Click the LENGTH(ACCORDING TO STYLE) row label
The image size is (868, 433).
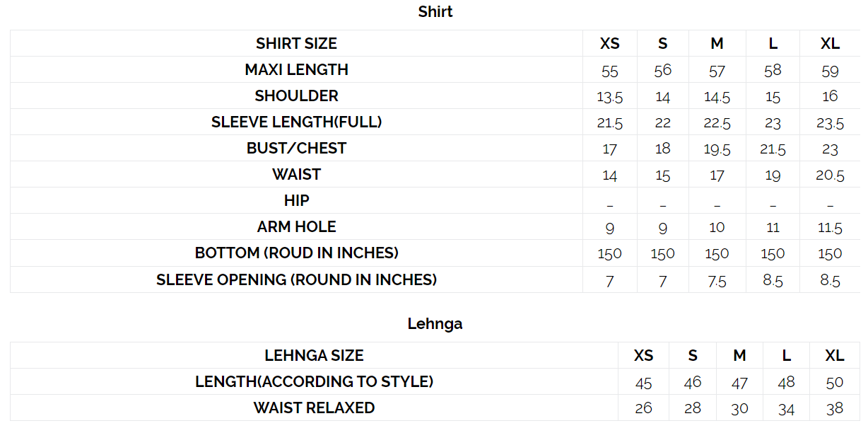314,382
